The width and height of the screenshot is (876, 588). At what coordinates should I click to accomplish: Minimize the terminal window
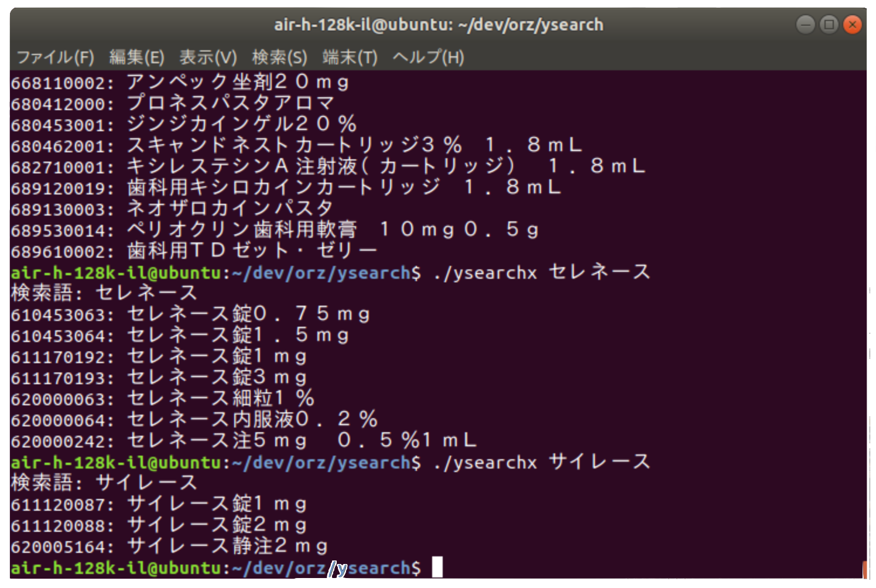coord(805,25)
